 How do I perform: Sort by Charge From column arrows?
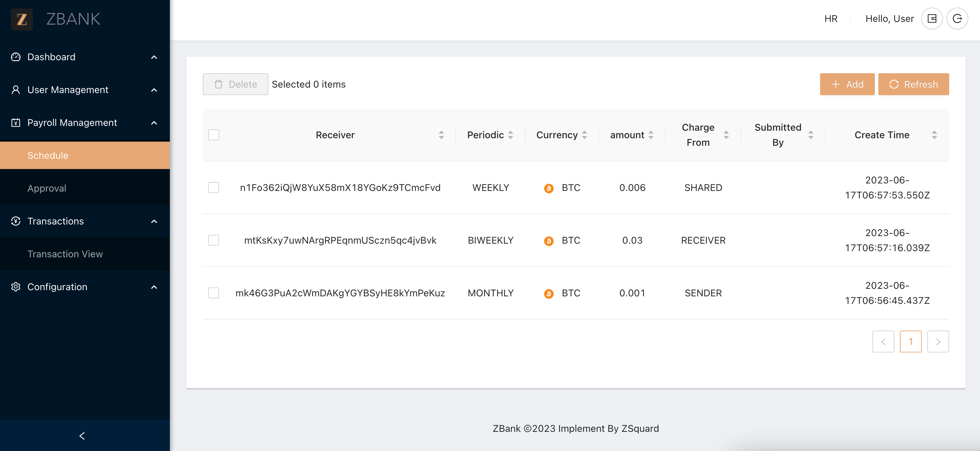(726, 135)
